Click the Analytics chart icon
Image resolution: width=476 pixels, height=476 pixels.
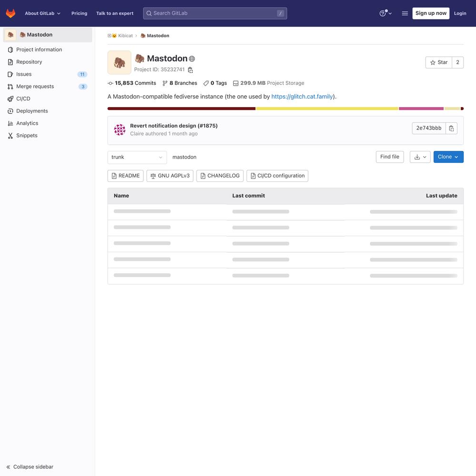click(10, 123)
